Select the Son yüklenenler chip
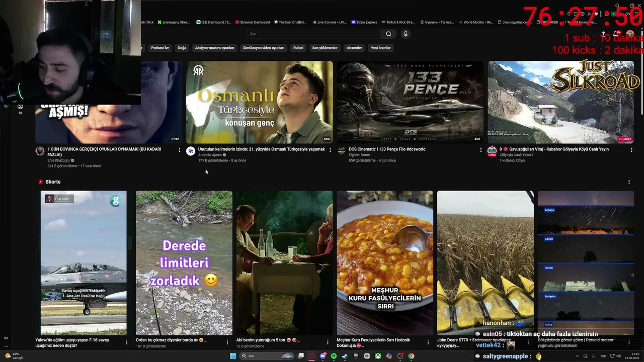This screenshot has width=644, height=362. (x=325, y=48)
